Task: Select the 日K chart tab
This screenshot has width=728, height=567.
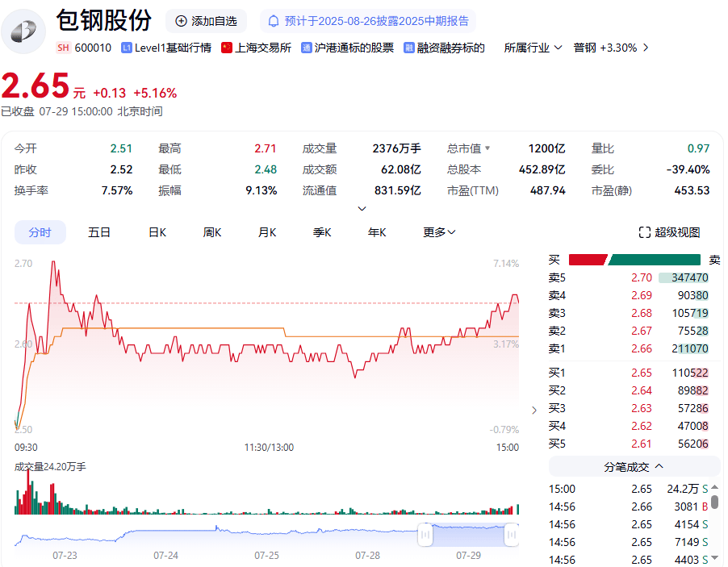Action: [157, 232]
